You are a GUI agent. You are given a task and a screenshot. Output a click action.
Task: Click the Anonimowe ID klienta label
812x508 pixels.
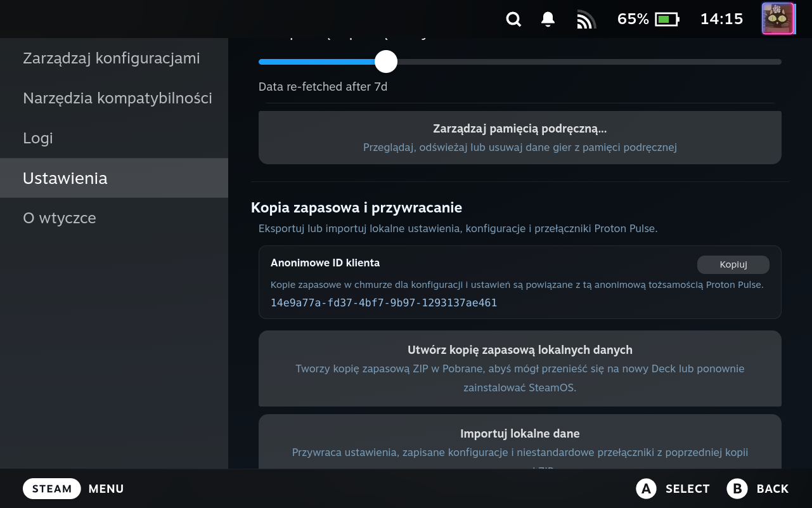(x=325, y=263)
